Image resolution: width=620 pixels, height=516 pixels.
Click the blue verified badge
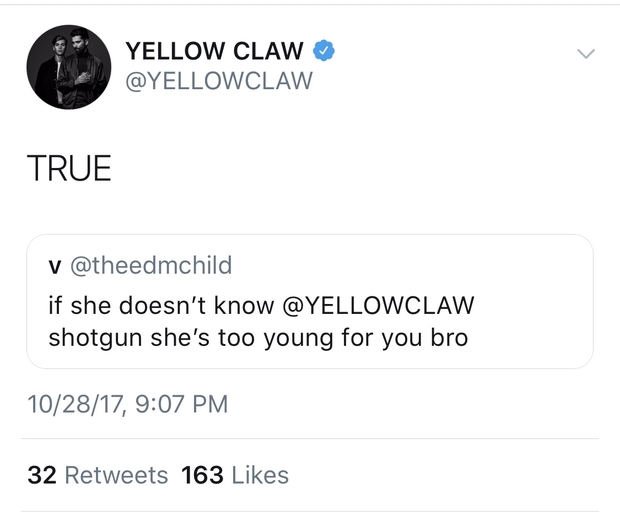tap(323, 50)
